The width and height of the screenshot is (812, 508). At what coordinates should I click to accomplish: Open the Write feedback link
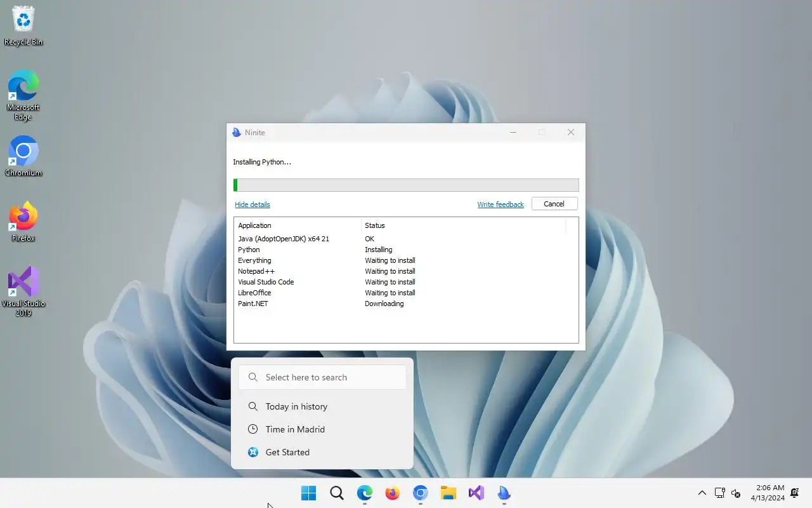(x=501, y=204)
